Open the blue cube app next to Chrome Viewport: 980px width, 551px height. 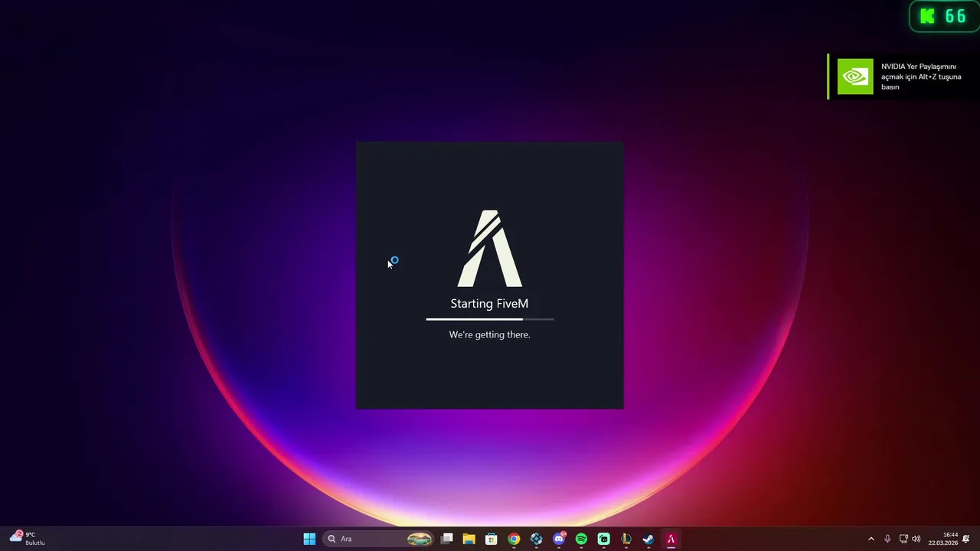pyautogui.click(x=536, y=539)
